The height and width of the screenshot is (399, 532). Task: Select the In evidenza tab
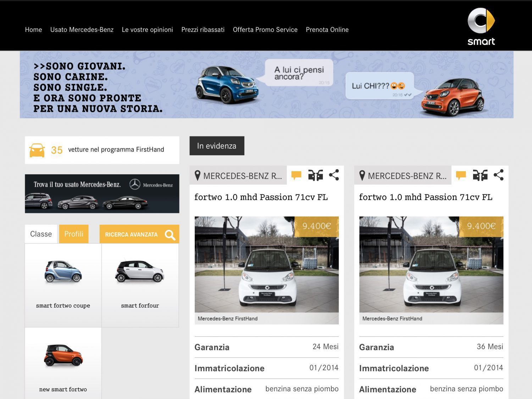click(217, 146)
